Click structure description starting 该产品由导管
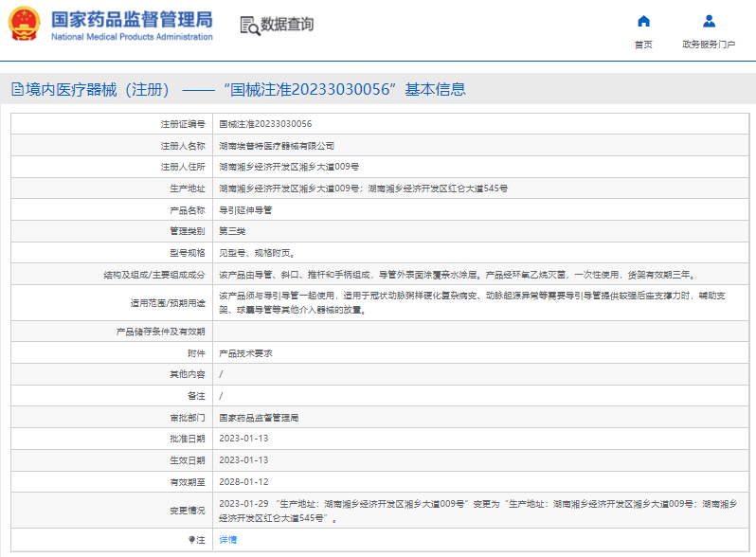 click(458, 275)
